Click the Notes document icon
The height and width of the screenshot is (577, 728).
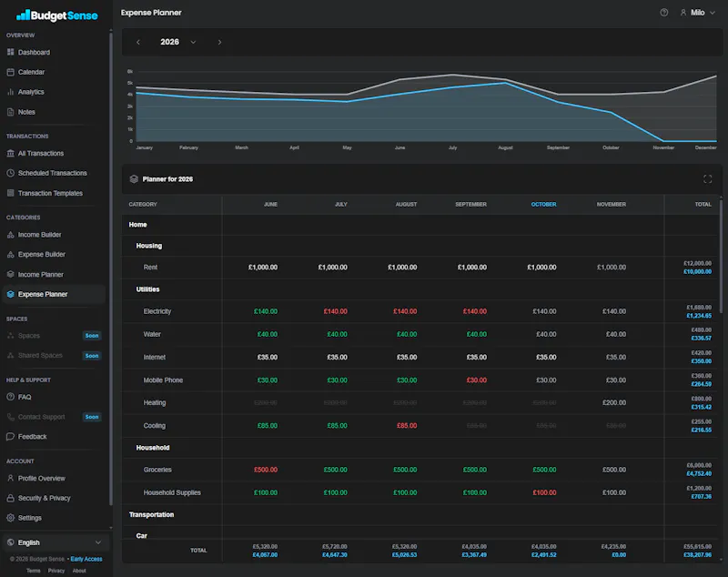pyautogui.click(x=10, y=112)
